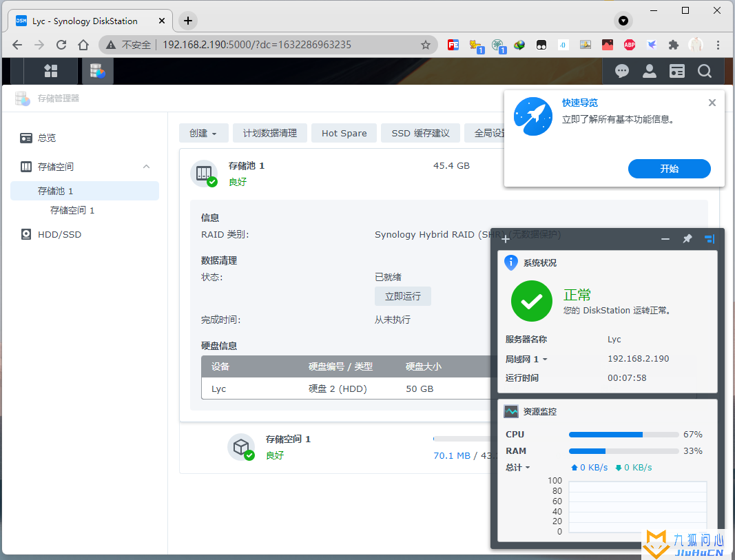Viewport: 735px width, 560px height.
Task: Open DSM search magnifier icon
Action: coord(704,71)
